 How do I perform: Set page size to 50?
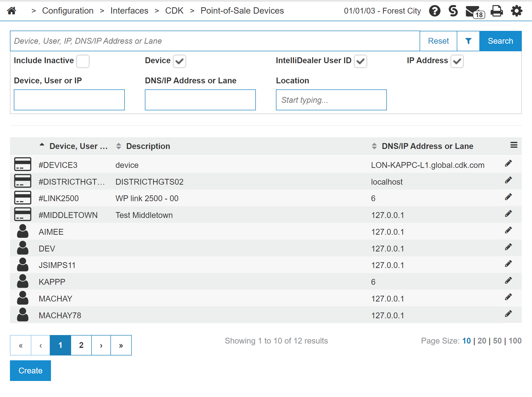(497, 341)
